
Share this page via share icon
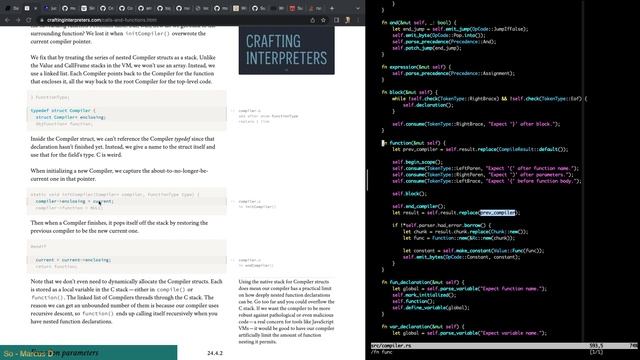click(313, 20)
